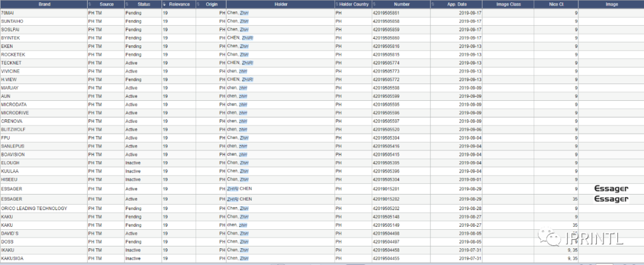Click the sort icon beside Relevance header
Image resolution: width=644 pixels, height=265 pixels.
tap(165, 4)
